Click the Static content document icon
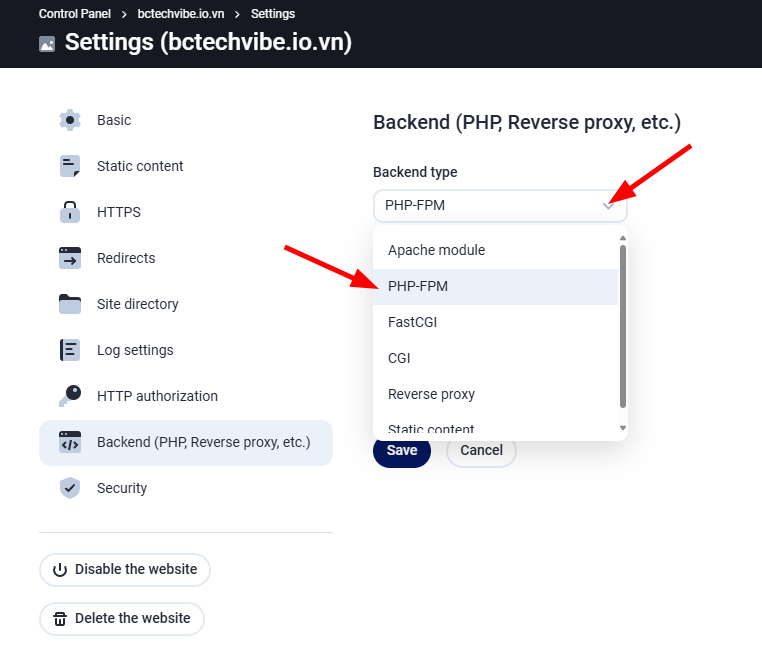Screen dimensions: 762x668 [69, 166]
